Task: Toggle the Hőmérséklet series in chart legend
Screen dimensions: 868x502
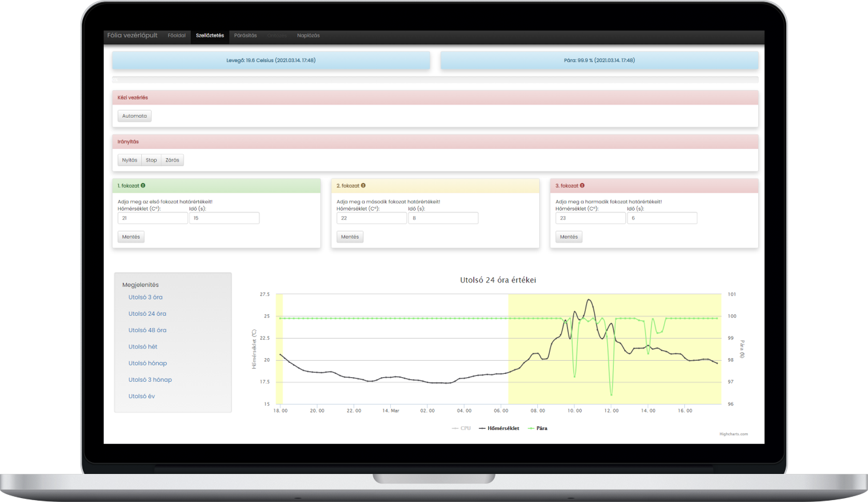Action: pos(499,428)
